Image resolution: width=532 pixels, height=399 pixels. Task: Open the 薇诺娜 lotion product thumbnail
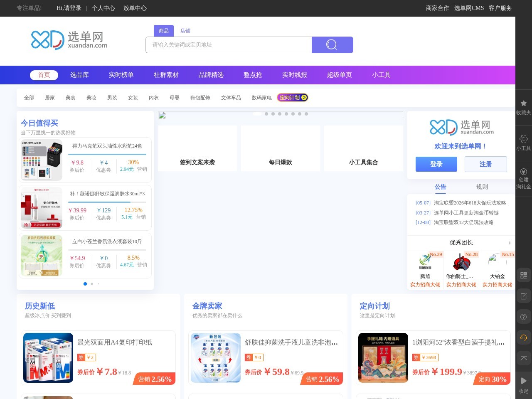point(42,208)
